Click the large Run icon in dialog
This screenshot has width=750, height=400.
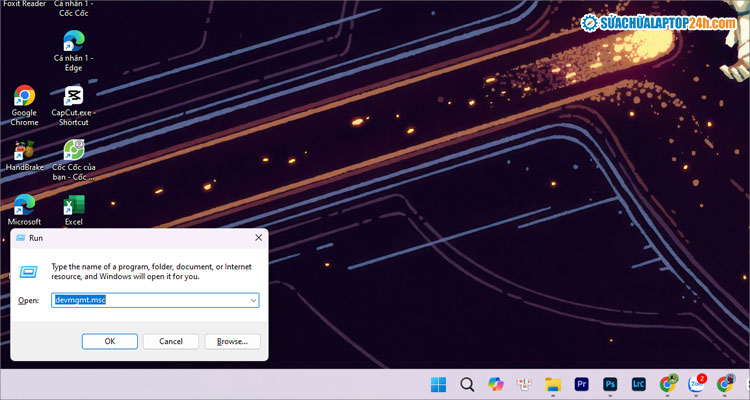pyautogui.click(x=28, y=272)
